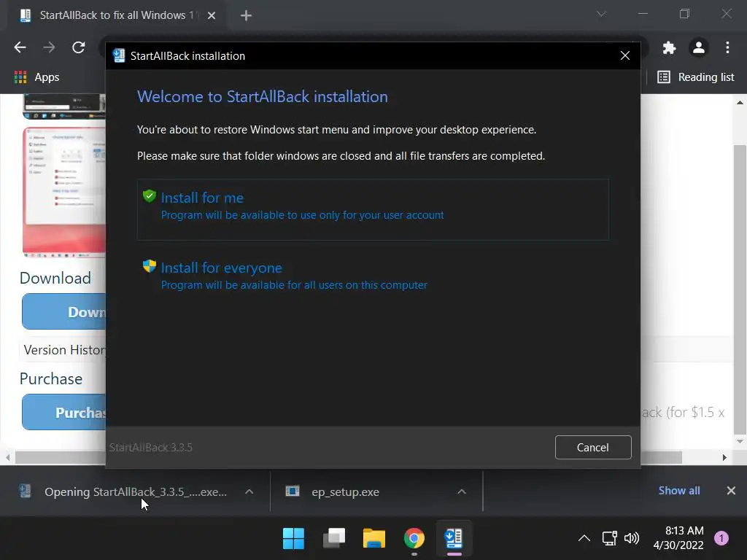Go back in Chrome browser
Viewport: 747px width, 560px height.
[x=20, y=47]
